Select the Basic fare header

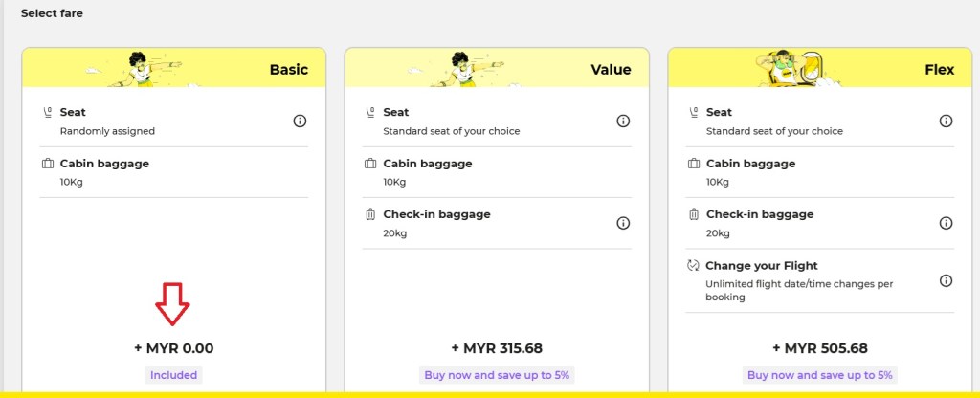(288, 70)
